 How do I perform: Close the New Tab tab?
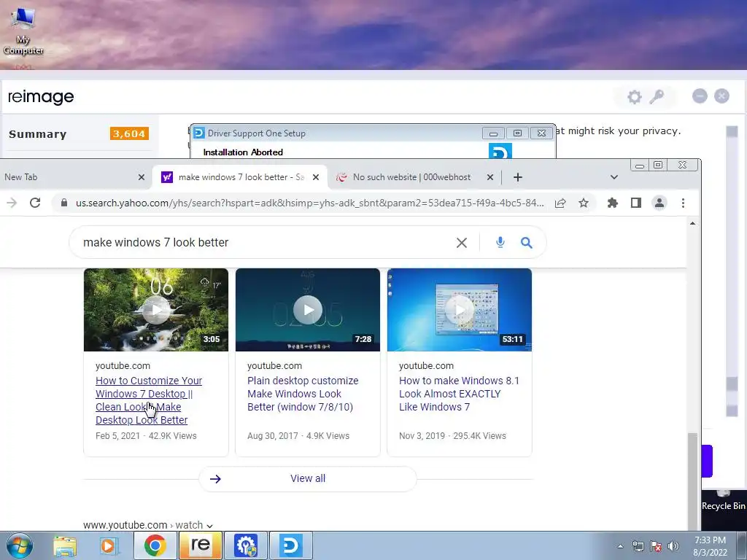coord(141,177)
